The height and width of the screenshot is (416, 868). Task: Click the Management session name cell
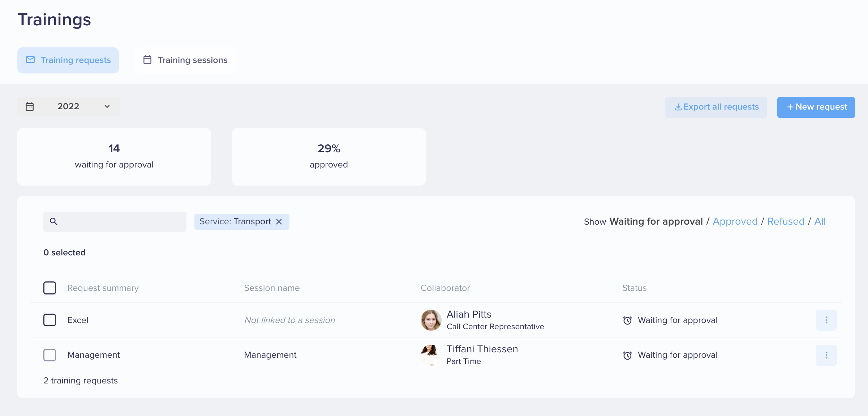270,355
